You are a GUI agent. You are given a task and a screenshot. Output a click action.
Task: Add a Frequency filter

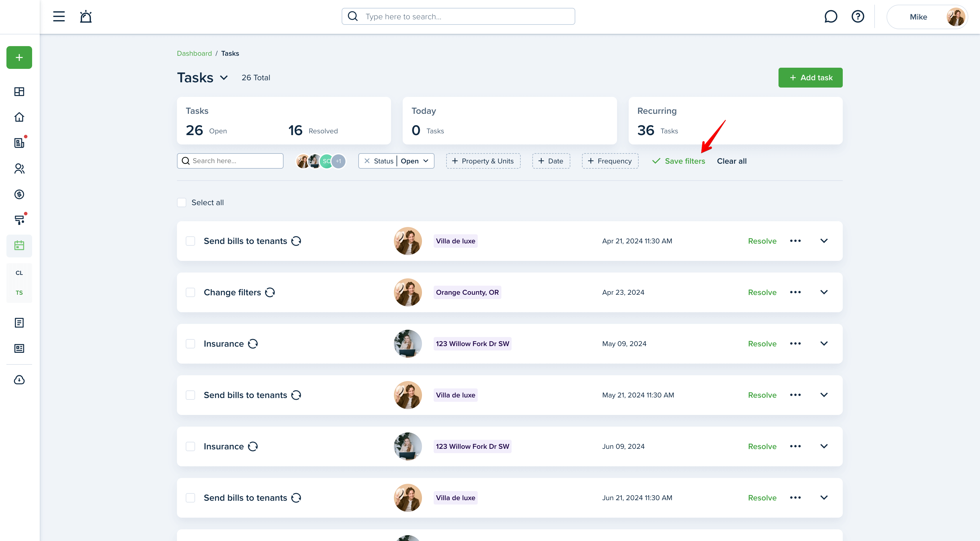(x=610, y=161)
